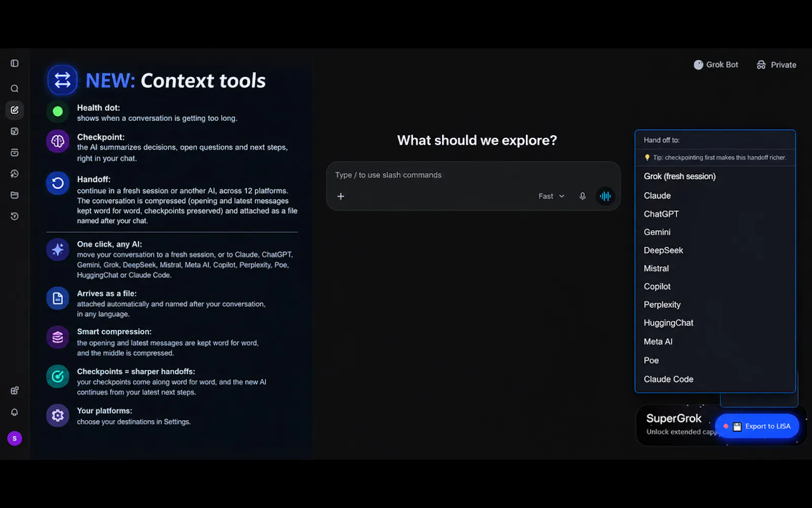Click the Your platforms gear icon

[58, 416]
